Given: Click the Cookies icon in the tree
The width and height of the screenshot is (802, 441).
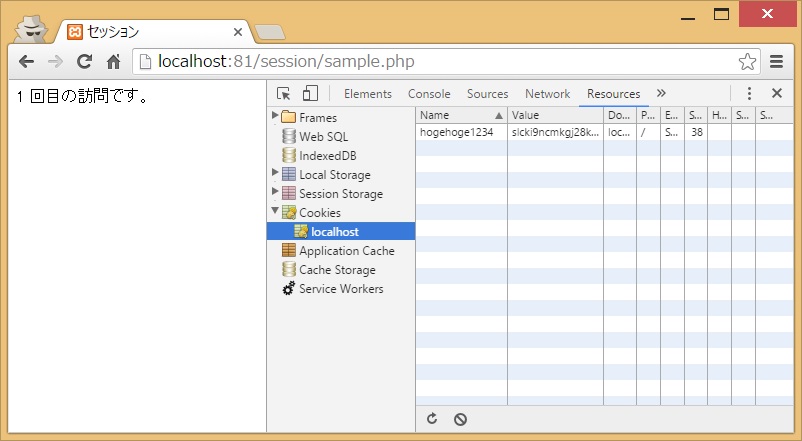Looking at the screenshot, I should tap(289, 212).
